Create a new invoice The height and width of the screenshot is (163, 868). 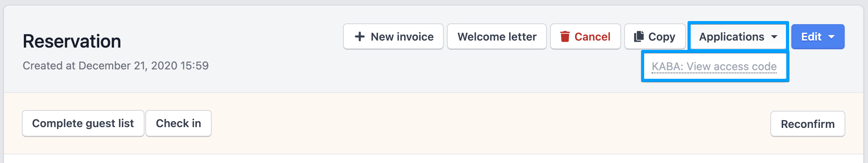[393, 37]
